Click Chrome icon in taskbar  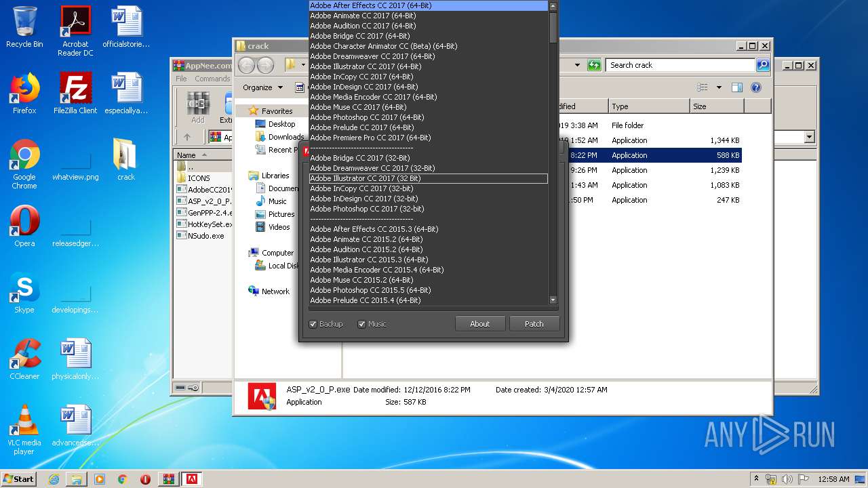[123, 479]
